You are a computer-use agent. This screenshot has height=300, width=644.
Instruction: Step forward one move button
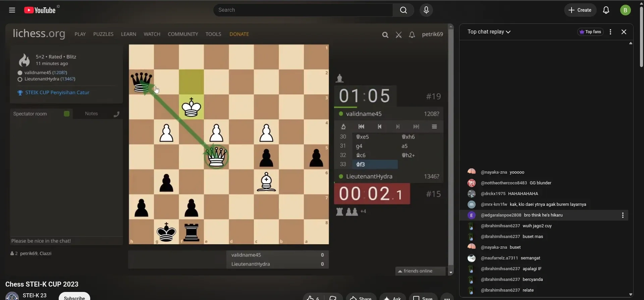[398, 127]
